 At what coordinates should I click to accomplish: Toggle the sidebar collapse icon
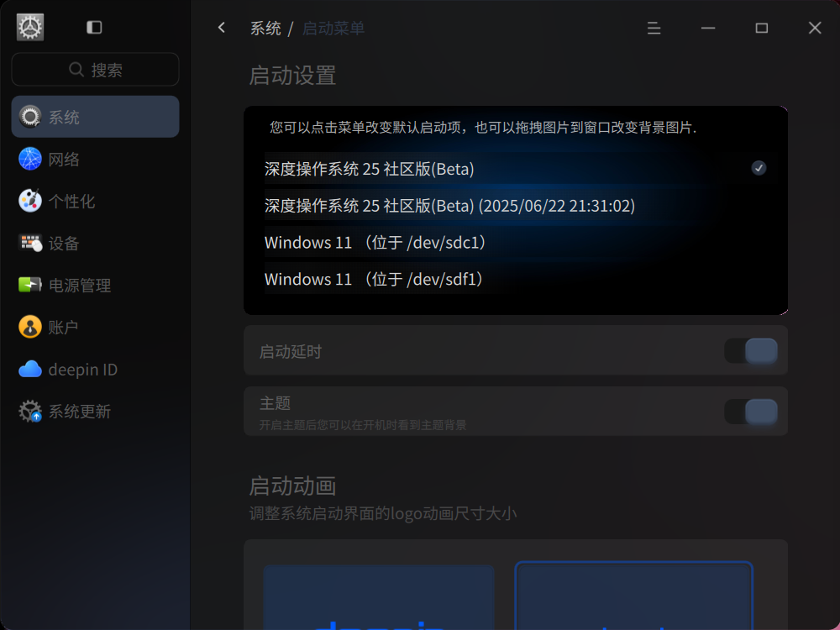coord(94,28)
